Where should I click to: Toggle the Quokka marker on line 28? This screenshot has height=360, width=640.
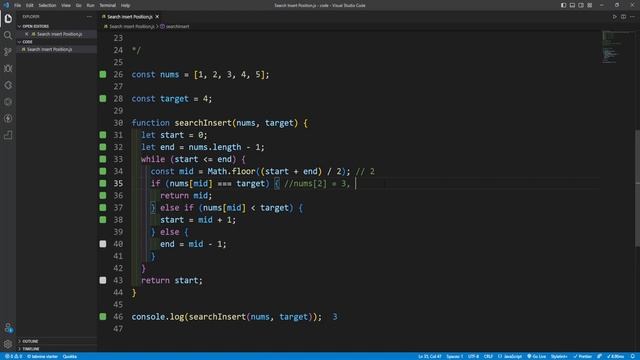103,98
